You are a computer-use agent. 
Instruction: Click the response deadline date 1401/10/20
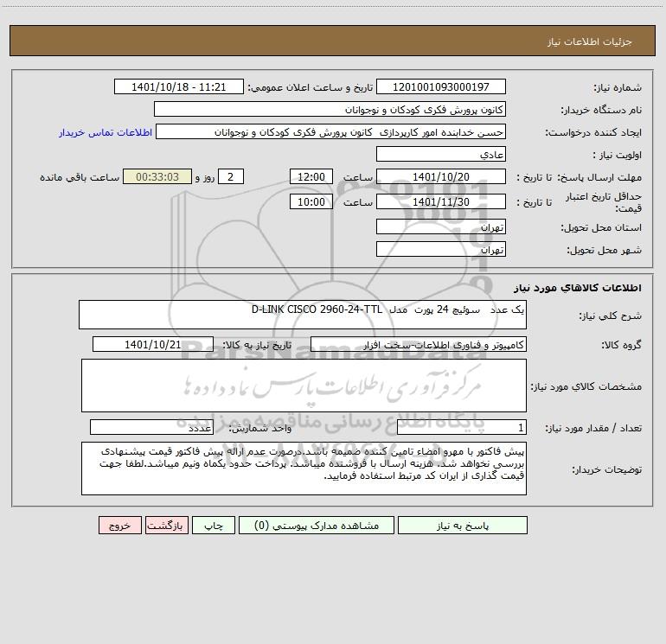point(441,177)
